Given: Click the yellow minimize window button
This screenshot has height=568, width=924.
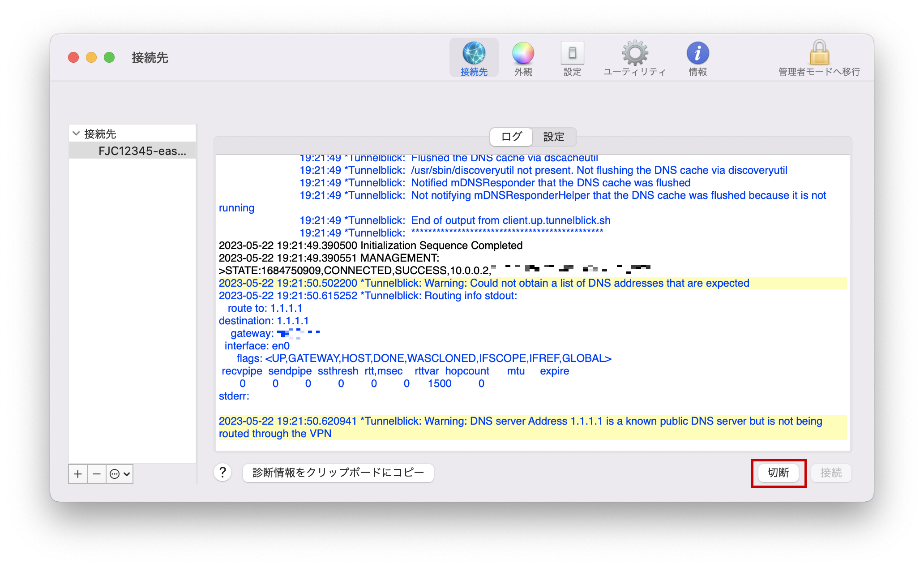Looking at the screenshot, I should [91, 57].
